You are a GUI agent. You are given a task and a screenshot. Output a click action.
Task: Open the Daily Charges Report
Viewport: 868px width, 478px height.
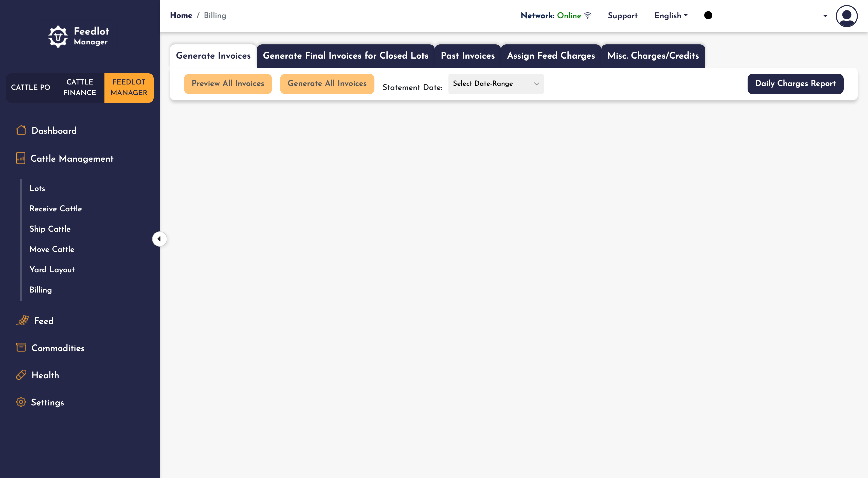[795, 84]
